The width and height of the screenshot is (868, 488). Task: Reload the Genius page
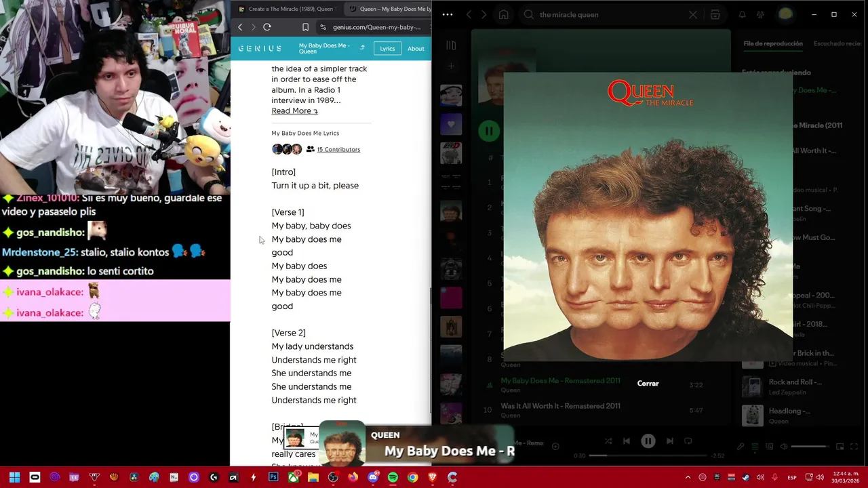point(267,27)
